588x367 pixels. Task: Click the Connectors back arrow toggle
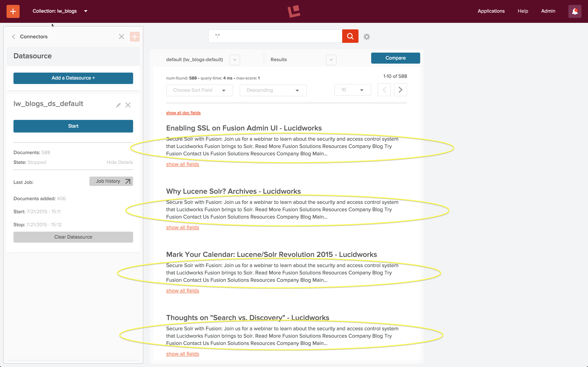(14, 36)
